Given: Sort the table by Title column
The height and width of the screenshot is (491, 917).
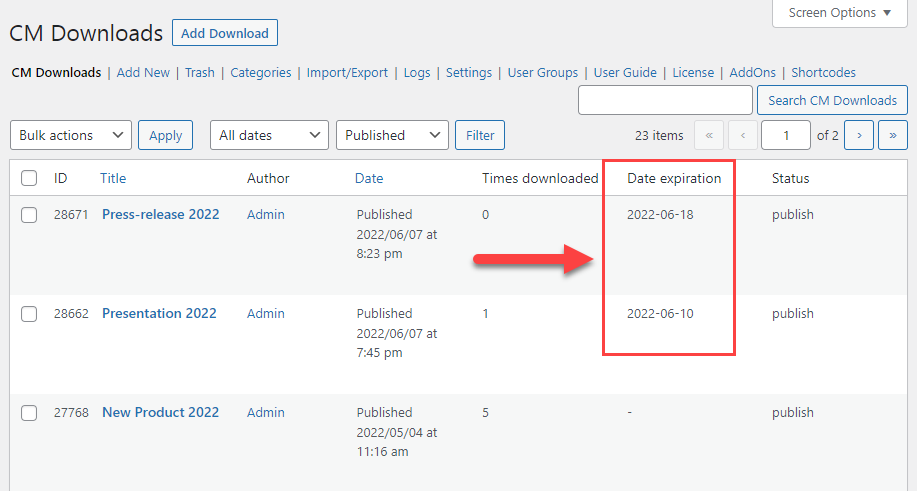Looking at the screenshot, I should (x=113, y=178).
